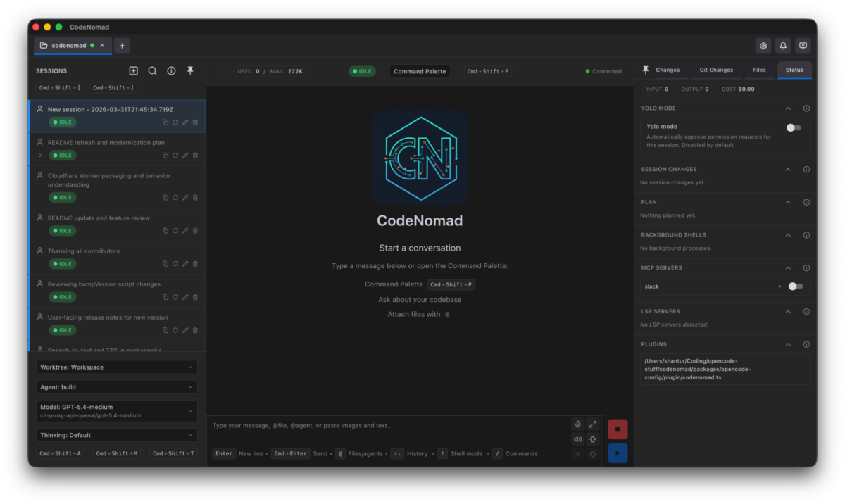Copy the "Reviewing bumpVersion script changes" session ID

point(165,297)
